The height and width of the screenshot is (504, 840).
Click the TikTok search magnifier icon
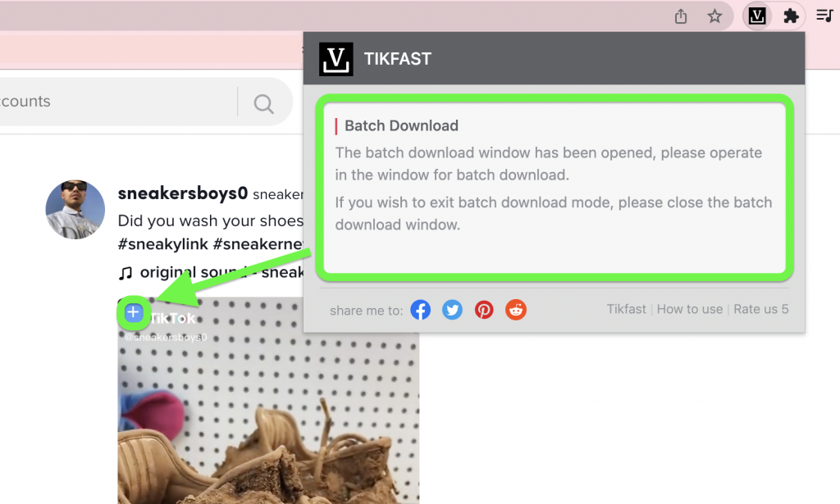pyautogui.click(x=263, y=103)
